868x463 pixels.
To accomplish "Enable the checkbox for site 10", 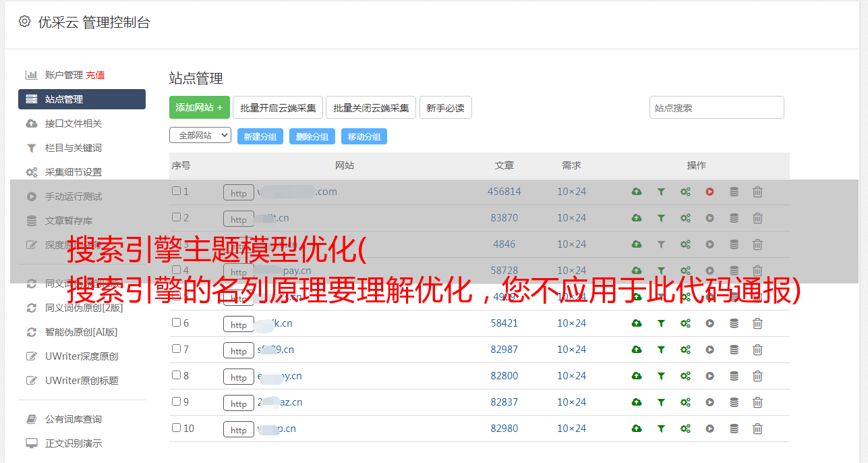I will click(x=176, y=428).
